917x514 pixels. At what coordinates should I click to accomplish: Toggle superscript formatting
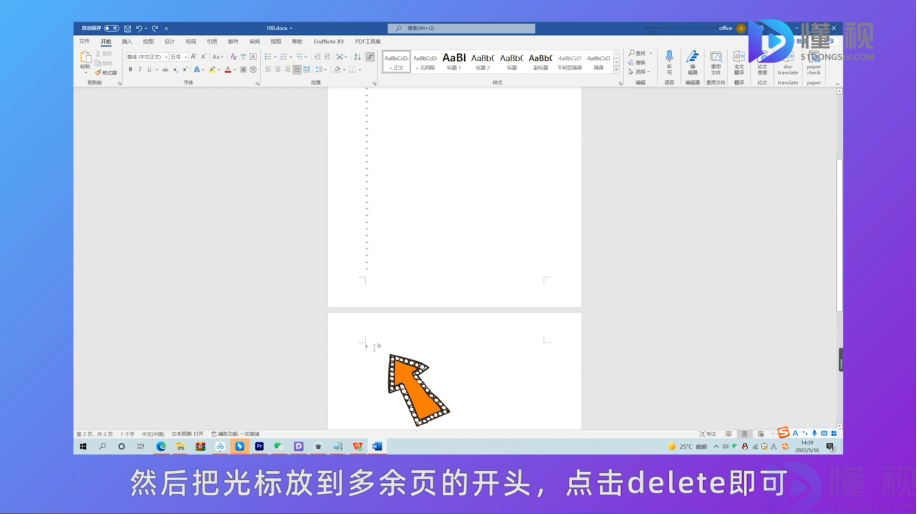pyautogui.click(x=185, y=70)
